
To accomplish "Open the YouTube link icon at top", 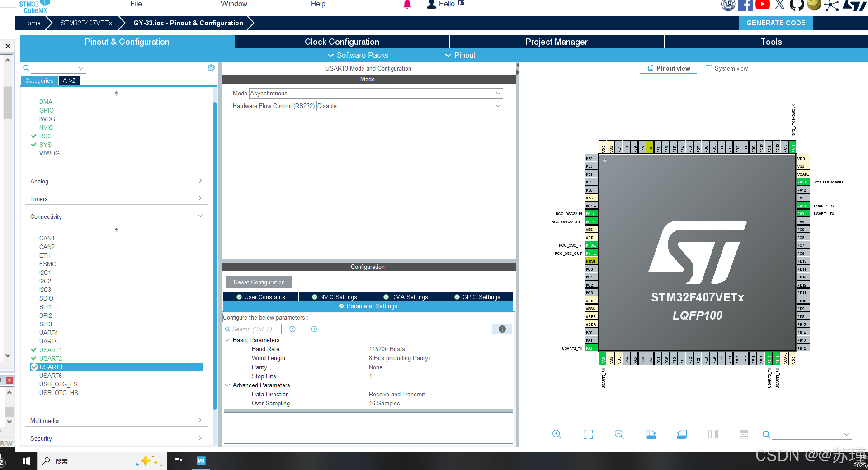I will pyautogui.click(x=762, y=5).
